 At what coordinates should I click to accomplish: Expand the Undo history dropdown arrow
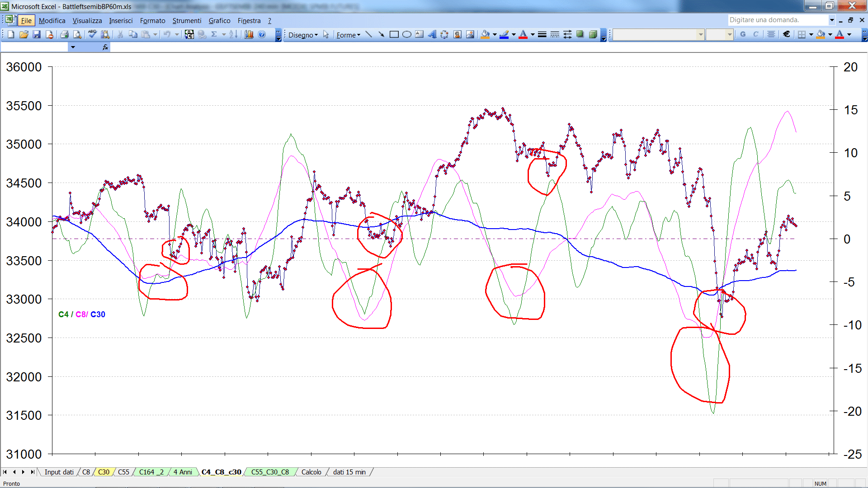[x=177, y=34]
